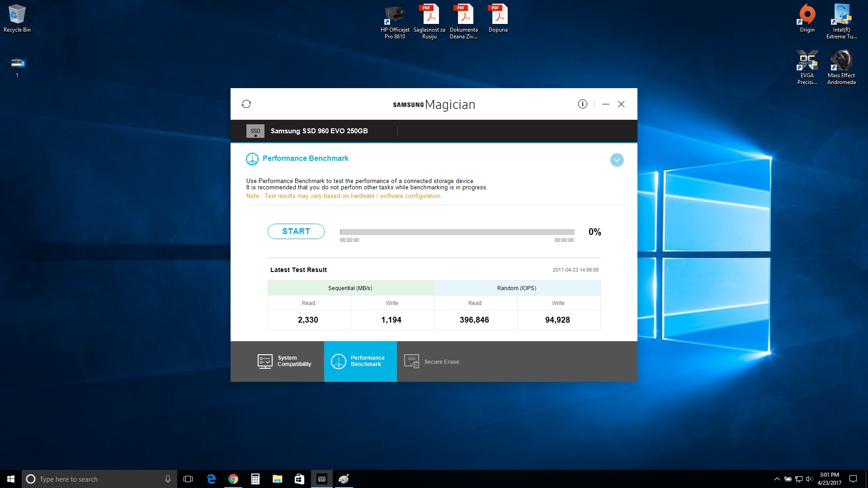Switch to System Compatibility tab

click(x=285, y=361)
